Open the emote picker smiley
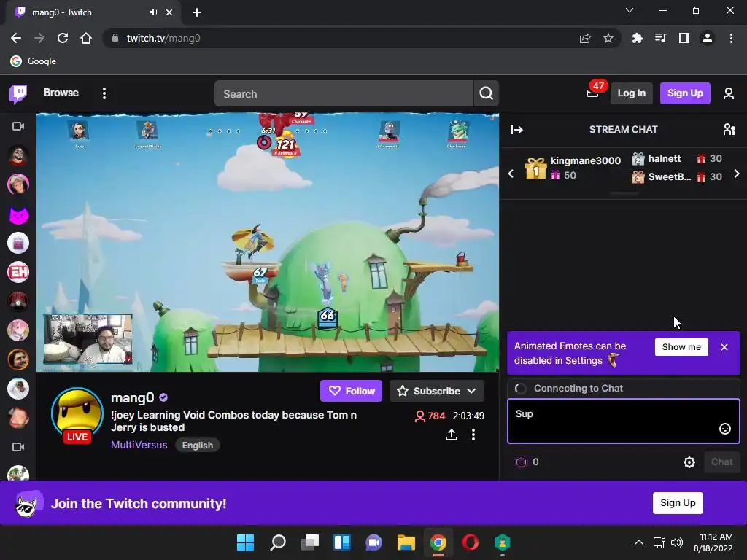 coord(724,429)
